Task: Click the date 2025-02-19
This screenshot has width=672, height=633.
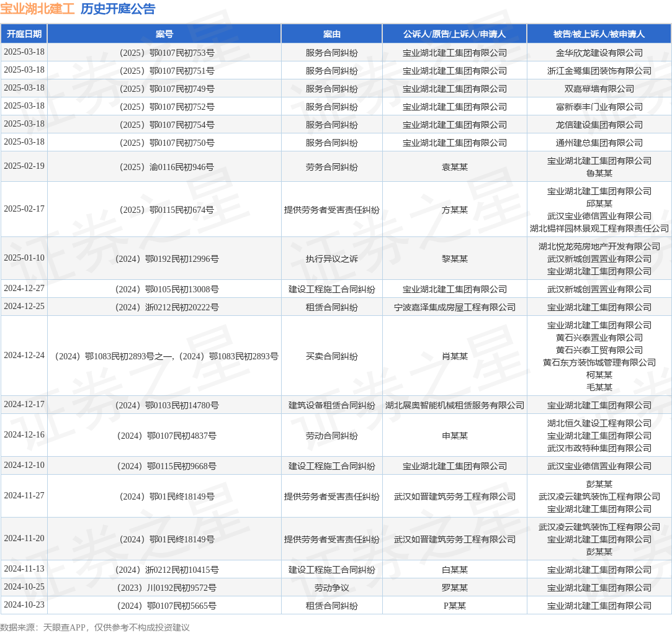Action: (x=24, y=166)
